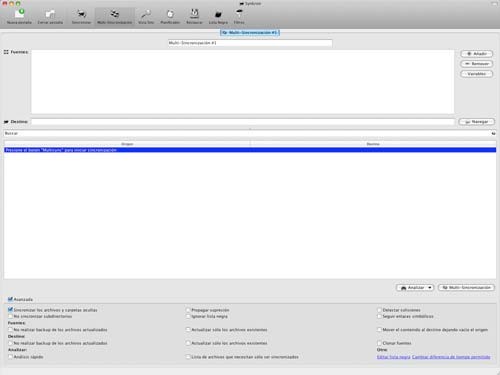Enable Fuentes No realizar backup checkbox
The width and height of the screenshot is (500, 375).
[x=10, y=330]
